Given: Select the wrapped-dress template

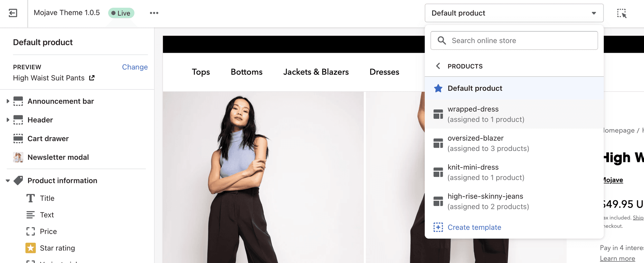Looking at the screenshot, I should 514,114.
